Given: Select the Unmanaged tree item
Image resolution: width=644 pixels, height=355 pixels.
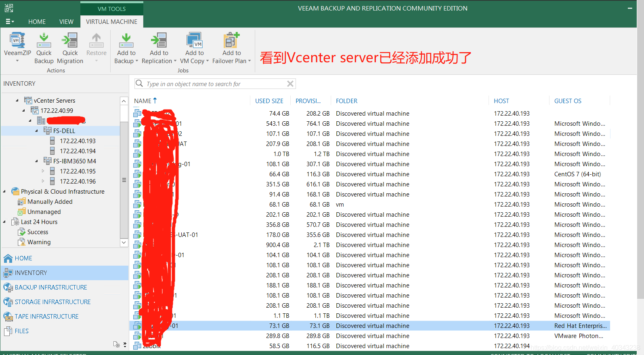Looking at the screenshot, I should (x=44, y=211).
